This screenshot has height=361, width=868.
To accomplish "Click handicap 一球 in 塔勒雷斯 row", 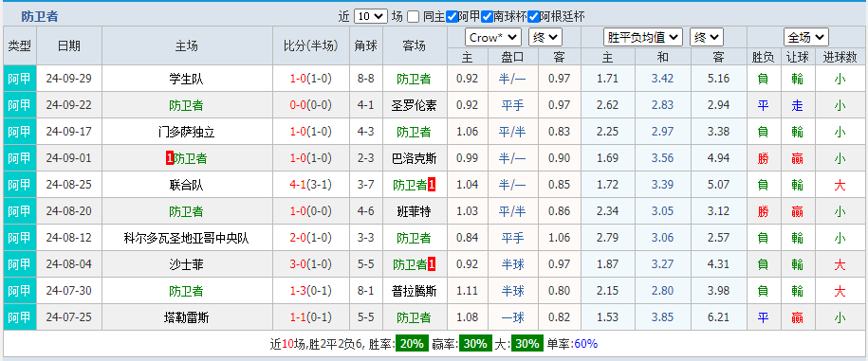I will [512, 317].
